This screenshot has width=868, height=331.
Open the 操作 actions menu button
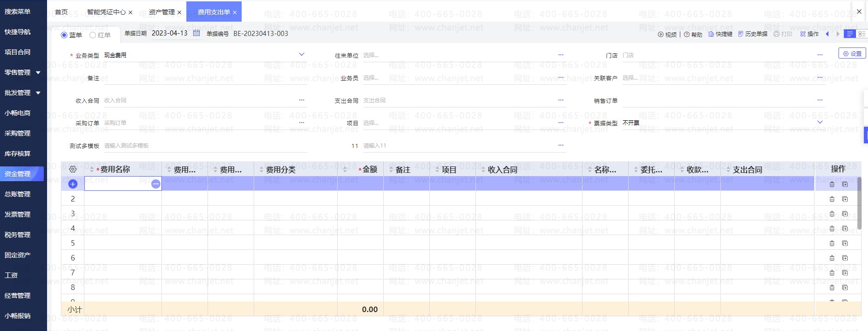(x=809, y=34)
